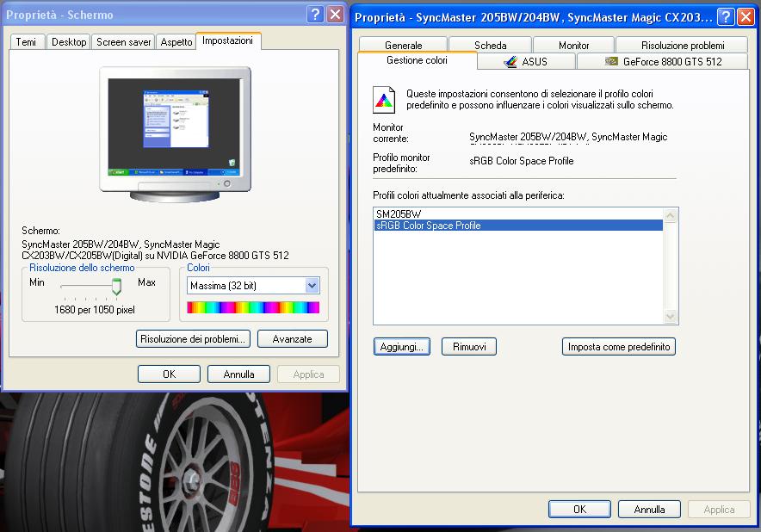Click Applica in Proprietà - Schermo window
Screen dimensions: 761x532
pyautogui.click(x=309, y=374)
